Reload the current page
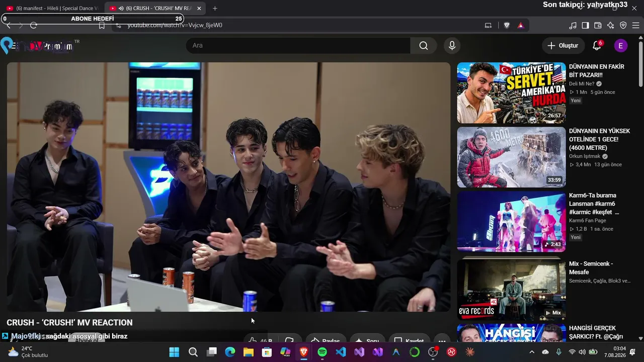This screenshot has width=644, height=362. click(x=34, y=25)
